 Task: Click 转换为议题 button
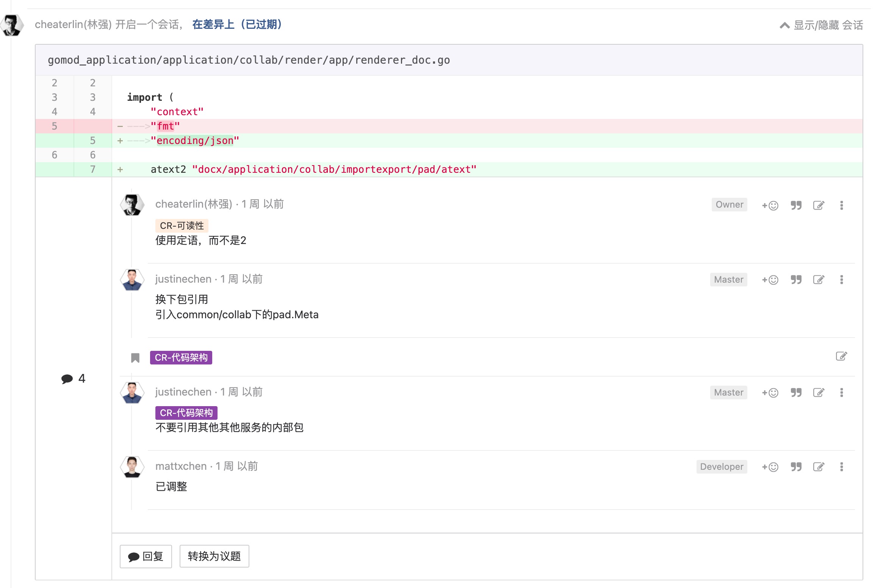click(214, 556)
